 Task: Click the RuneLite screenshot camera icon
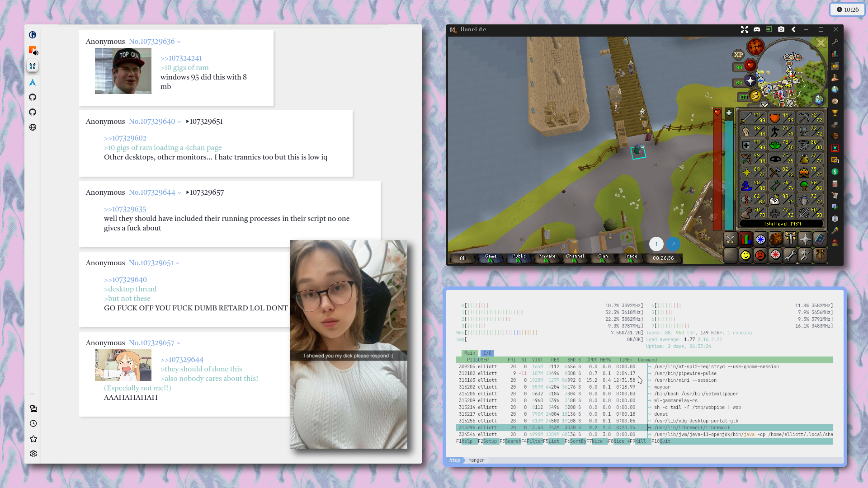pos(781,29)
